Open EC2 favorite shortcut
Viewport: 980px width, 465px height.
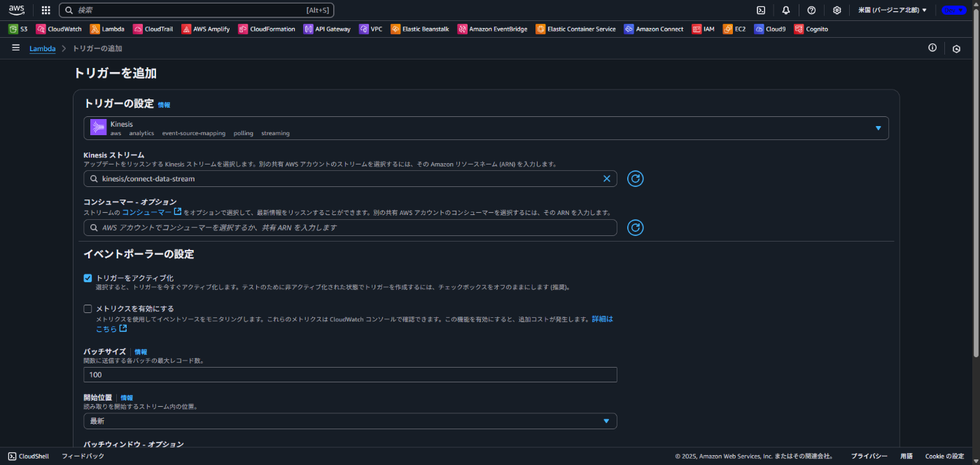[735, 29]
